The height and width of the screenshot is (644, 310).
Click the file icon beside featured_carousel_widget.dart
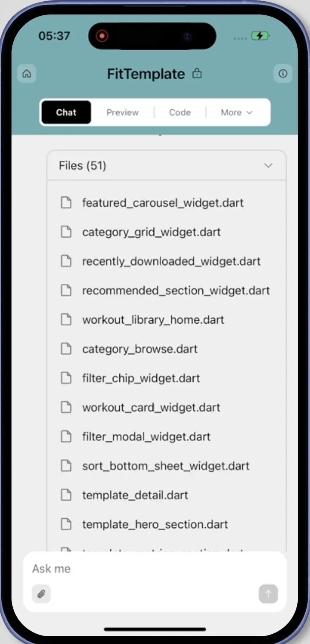(66, 202)
